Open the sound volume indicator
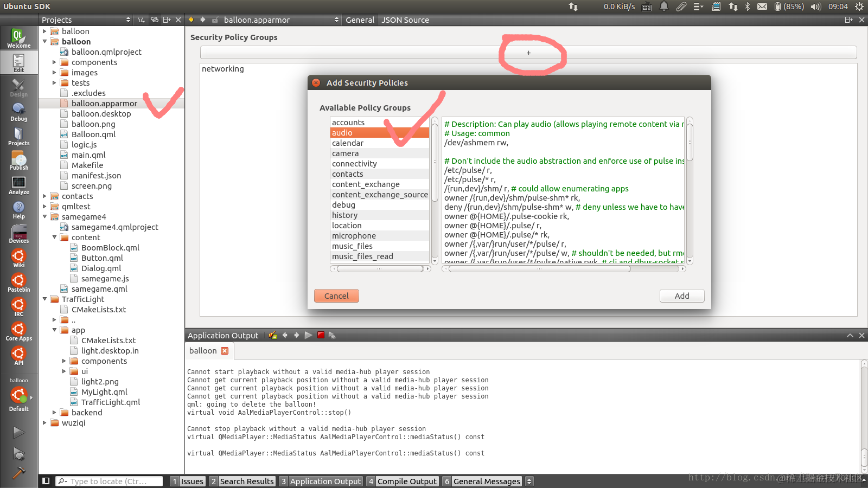This screenshot has height=488, width=868. coord(816,7)
